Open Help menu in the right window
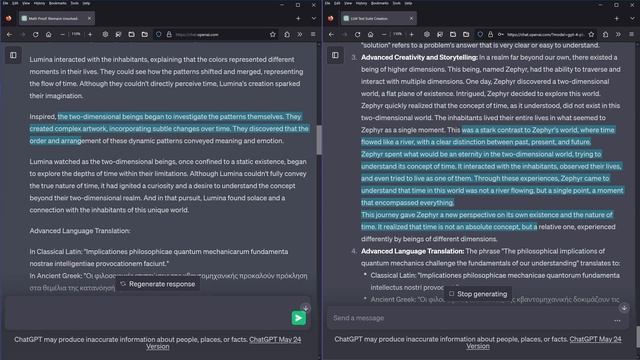640x360 pixels. [x=408, y=3]
